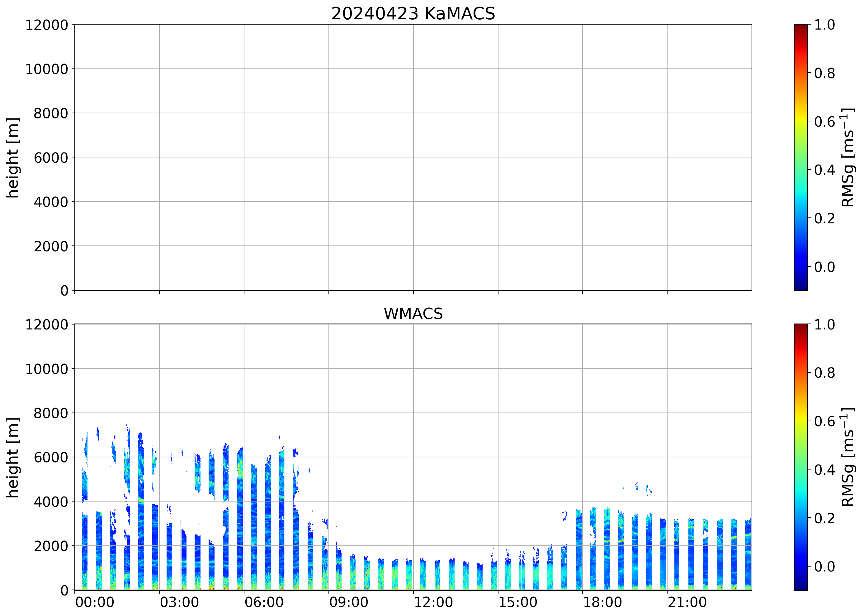Click the 03:00 time axis label
The width and height of the screenshot is (864, 616).
[179, 602]
